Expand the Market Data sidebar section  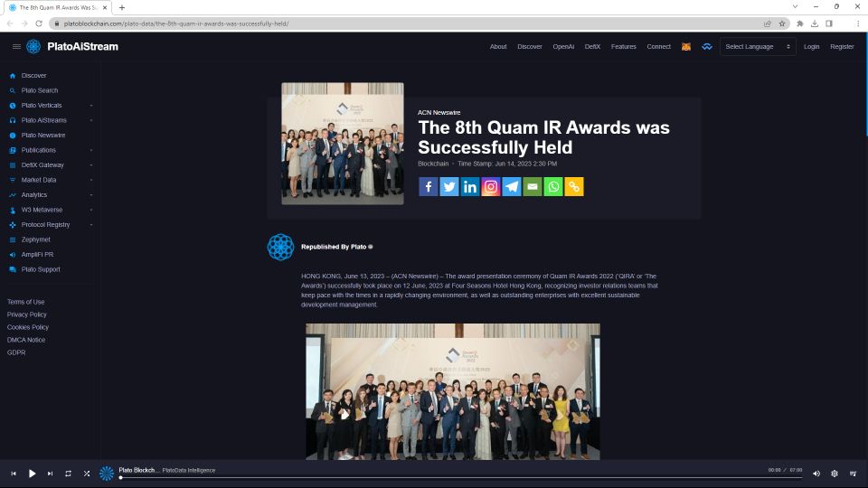pyautogui.click(x=50, y=180)
